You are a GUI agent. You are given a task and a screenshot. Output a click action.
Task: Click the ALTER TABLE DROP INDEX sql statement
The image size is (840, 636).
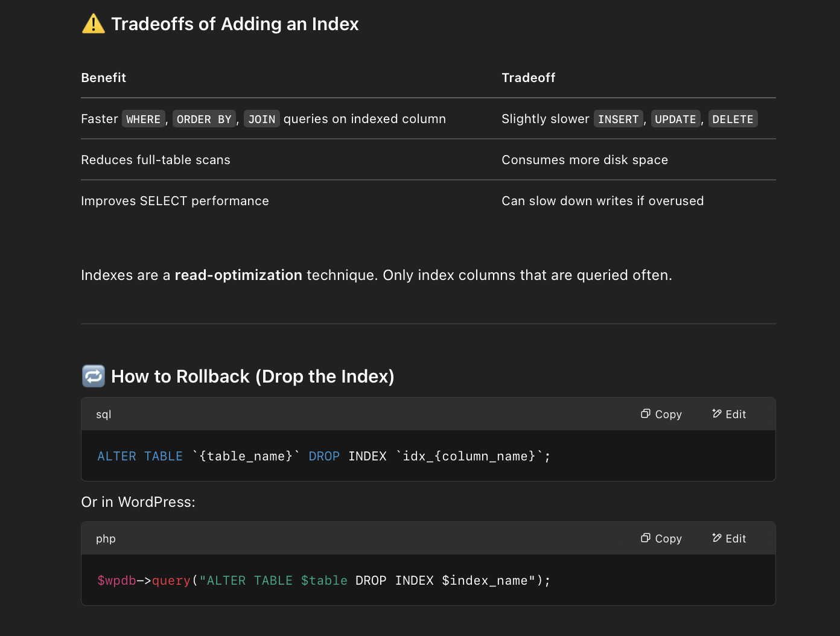coord(324,456)
